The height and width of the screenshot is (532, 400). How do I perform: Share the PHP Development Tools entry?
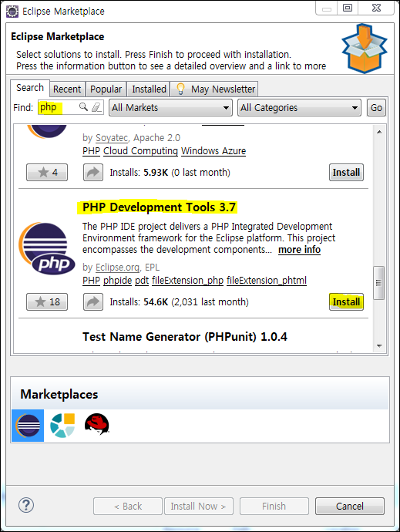93,301
